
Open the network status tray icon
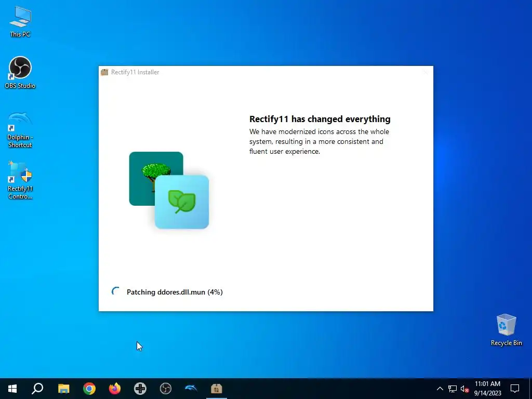[x=453, y=389]
